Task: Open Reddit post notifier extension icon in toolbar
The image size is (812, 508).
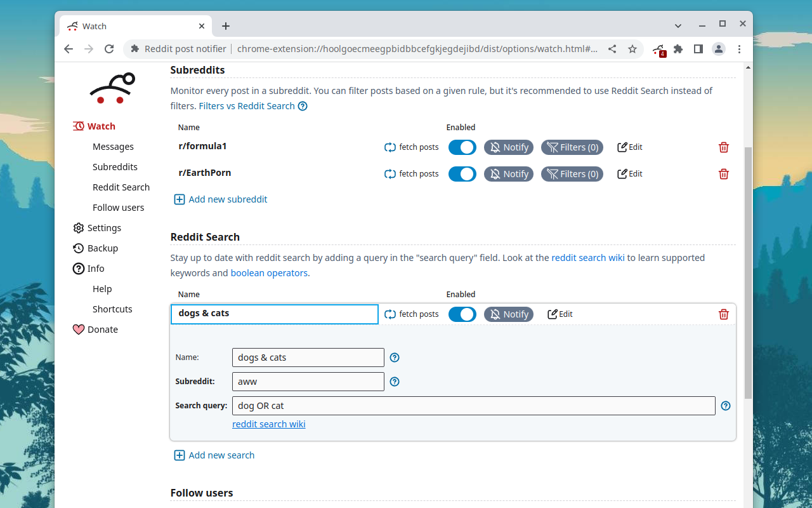Action: [659, 50]
